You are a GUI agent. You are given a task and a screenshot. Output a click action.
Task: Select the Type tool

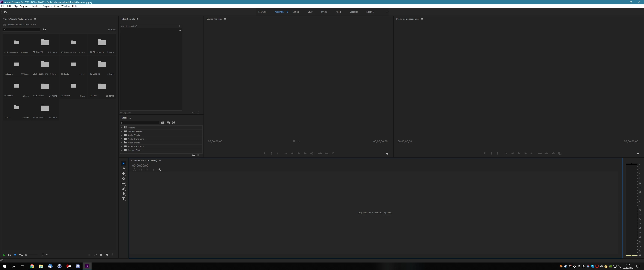point(124,199)
